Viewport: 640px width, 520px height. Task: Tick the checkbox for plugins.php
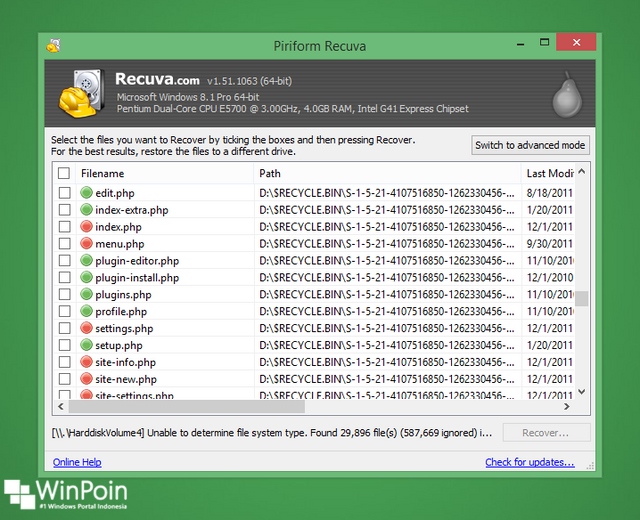pyautogui.click(x=64, y=294)
